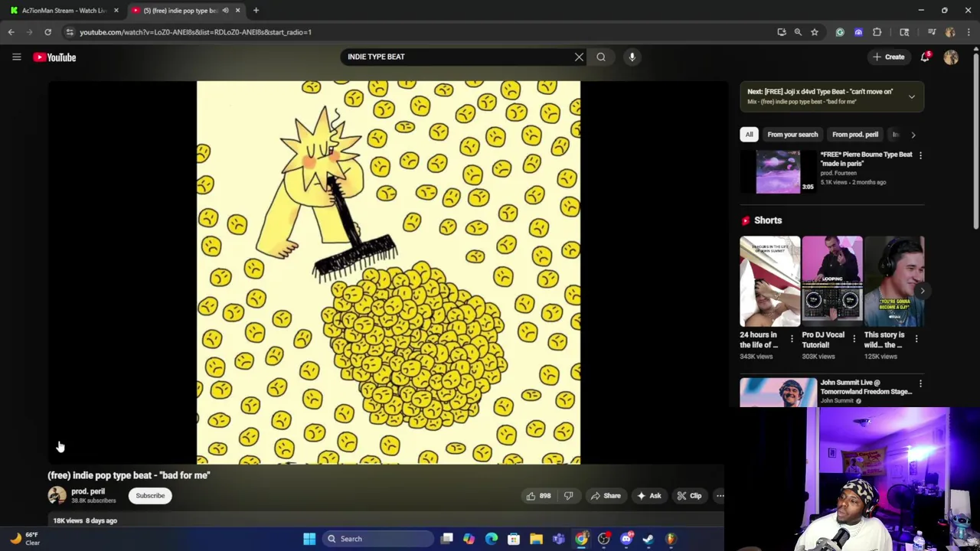Click the Create button
This screenshot has height=551, width=980.
pyautogui.click(x=889, y=57)
